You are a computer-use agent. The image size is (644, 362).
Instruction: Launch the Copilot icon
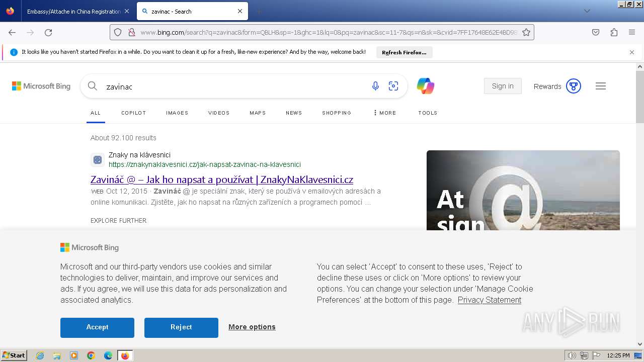[x=426, y=86]
